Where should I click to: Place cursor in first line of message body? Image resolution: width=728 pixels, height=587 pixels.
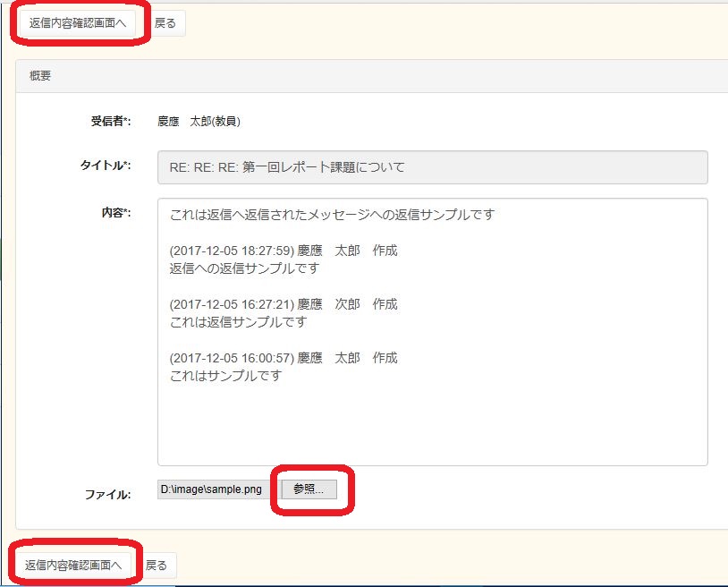332,215
